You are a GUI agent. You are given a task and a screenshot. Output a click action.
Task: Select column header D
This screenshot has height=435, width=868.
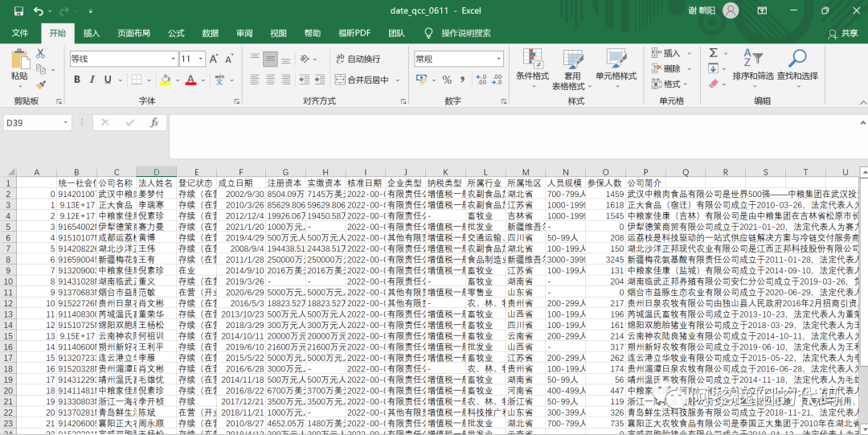(x=156, y=172)
